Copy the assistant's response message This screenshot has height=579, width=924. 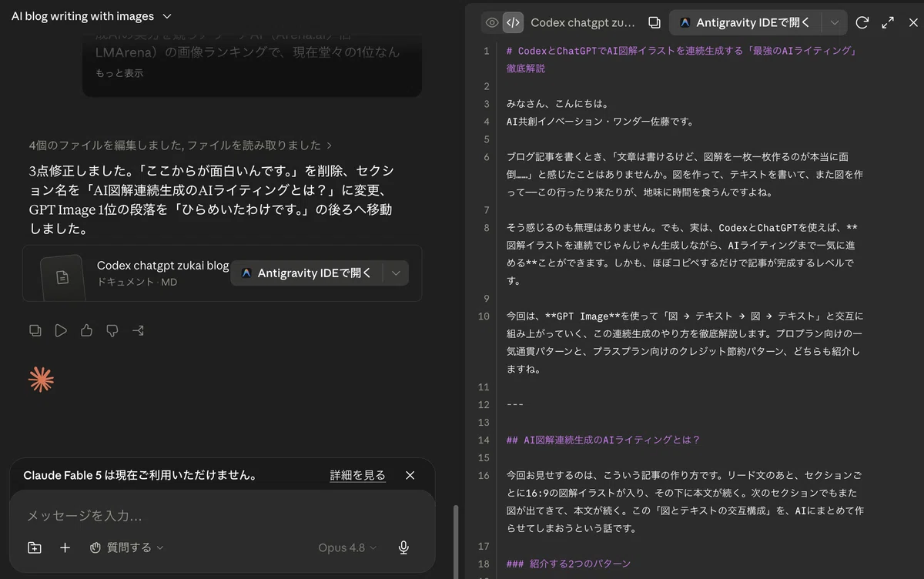(35, 330)
